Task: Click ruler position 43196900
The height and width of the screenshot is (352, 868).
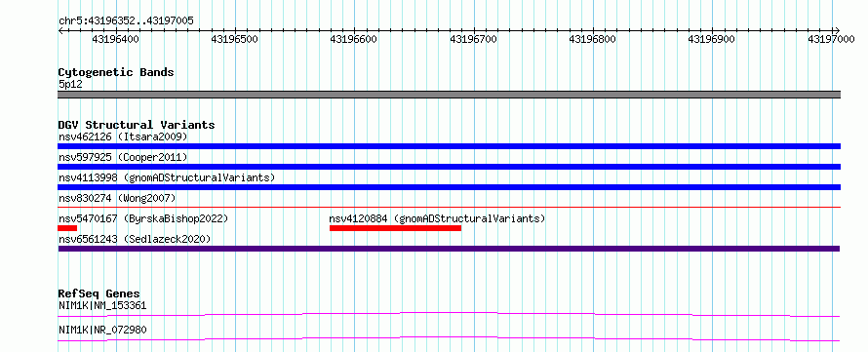Action: (711, 39)
